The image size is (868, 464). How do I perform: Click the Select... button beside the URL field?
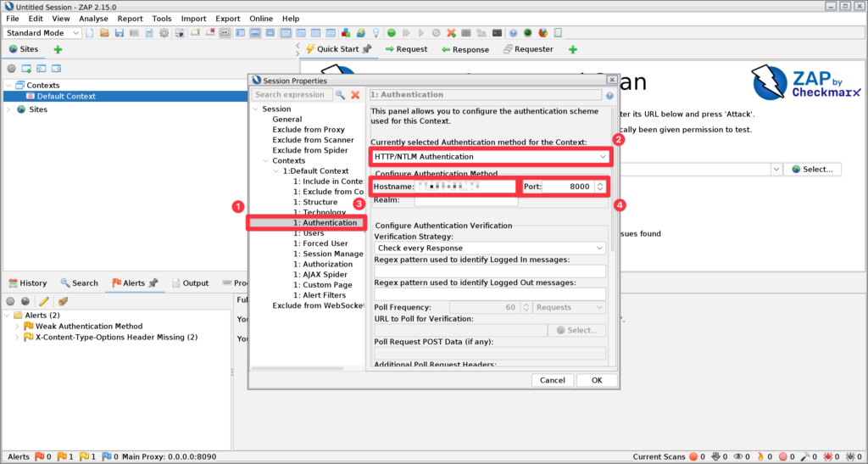click(812, 170)
